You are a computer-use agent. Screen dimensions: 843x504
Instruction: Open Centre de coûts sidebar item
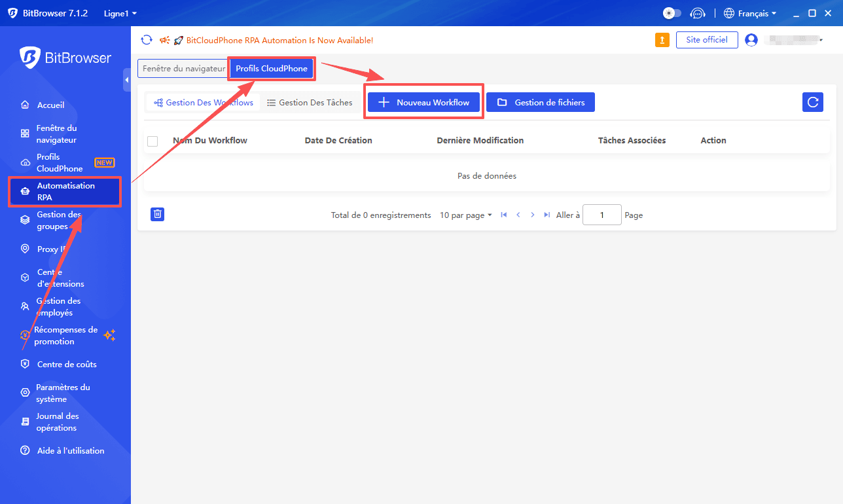click(x=65, y=365)
